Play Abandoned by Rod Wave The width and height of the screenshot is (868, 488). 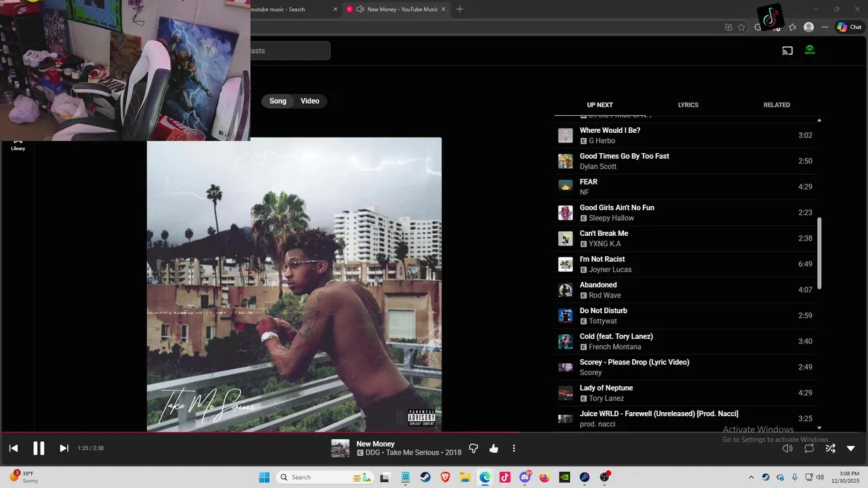click(685, 290)
